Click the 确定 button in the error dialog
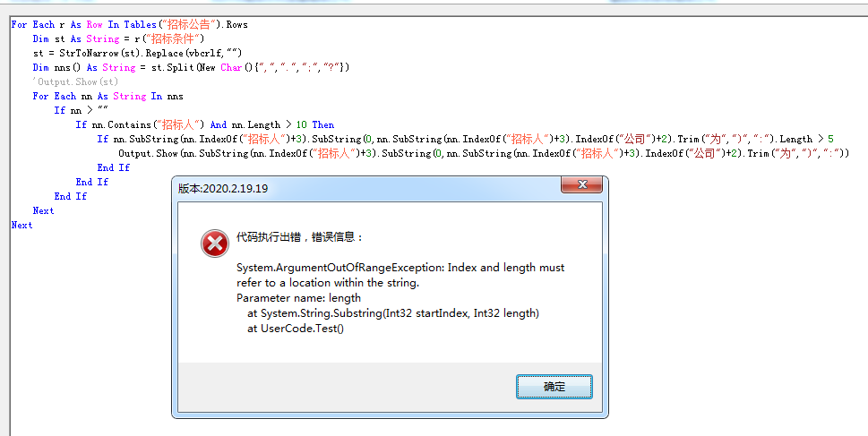 pos(554,387)
